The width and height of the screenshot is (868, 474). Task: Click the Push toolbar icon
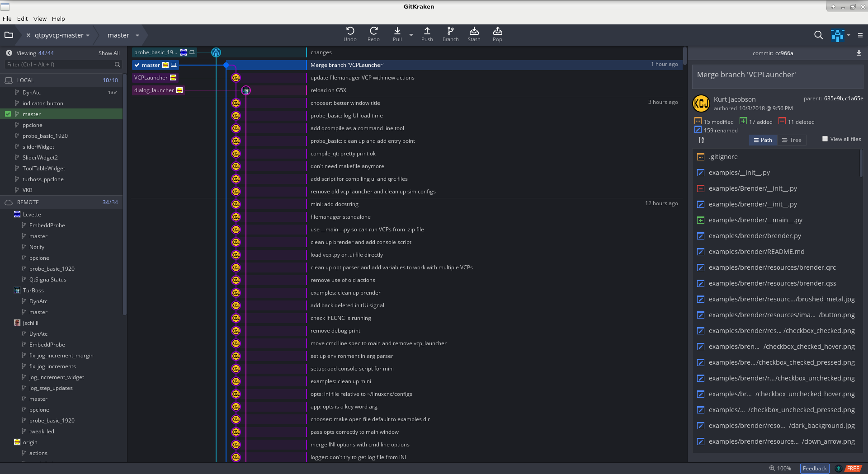[x=427, y=34]
